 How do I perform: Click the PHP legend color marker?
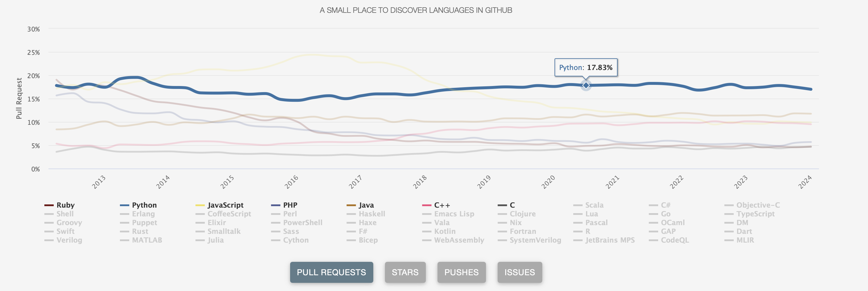point(276,205)
